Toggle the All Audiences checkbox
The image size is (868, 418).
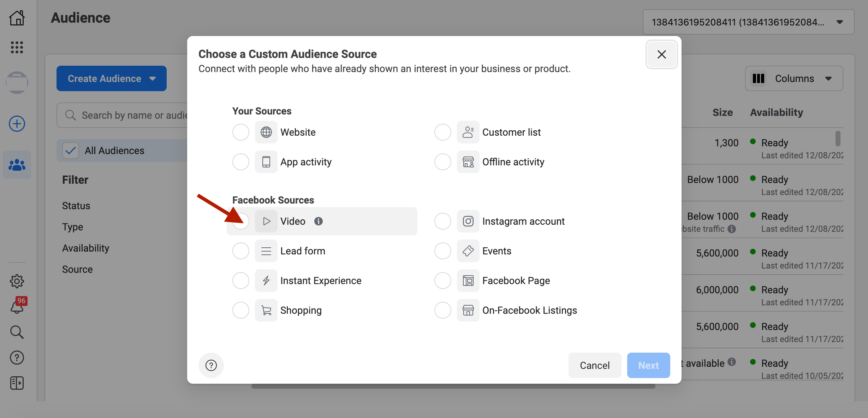pos(71,151)
